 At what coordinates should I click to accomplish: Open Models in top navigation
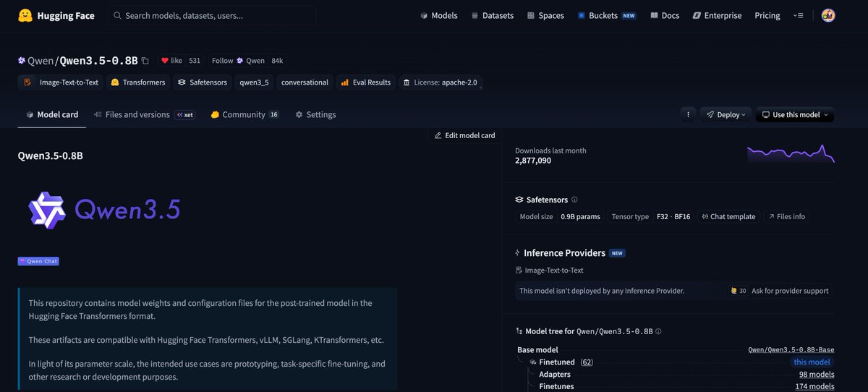click(x=438, y=15)
